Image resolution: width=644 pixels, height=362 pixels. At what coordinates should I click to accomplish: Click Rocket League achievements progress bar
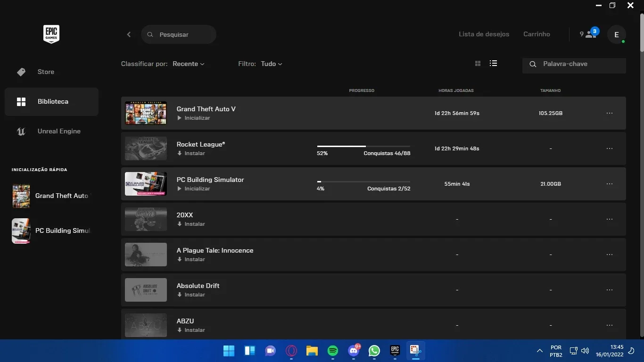(363, 146)
